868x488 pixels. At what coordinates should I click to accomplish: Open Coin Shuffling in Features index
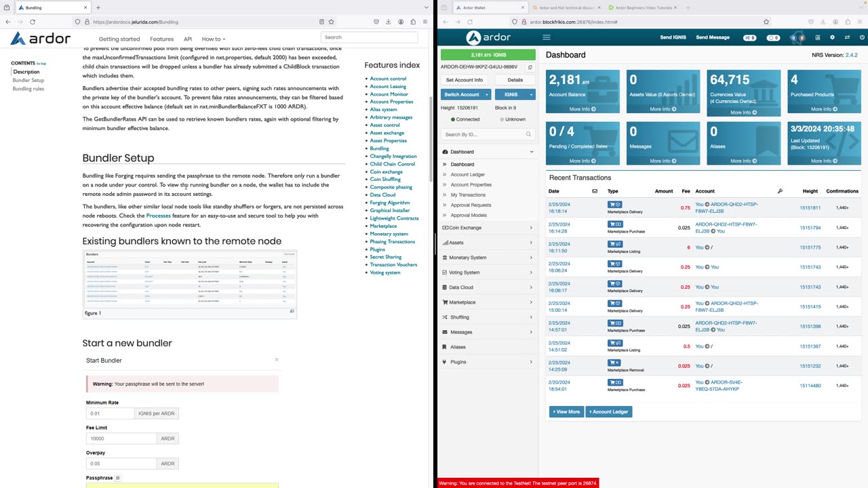[x=385, y=180]
